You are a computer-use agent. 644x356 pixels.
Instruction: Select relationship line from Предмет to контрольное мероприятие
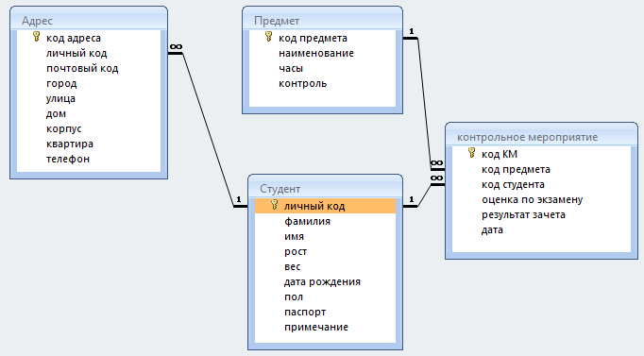[x=424, y=103]
